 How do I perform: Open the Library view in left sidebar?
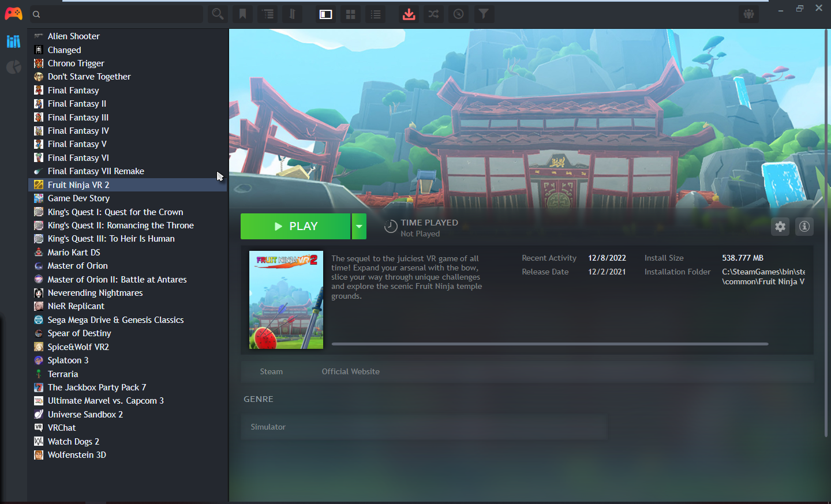[13, 42]
